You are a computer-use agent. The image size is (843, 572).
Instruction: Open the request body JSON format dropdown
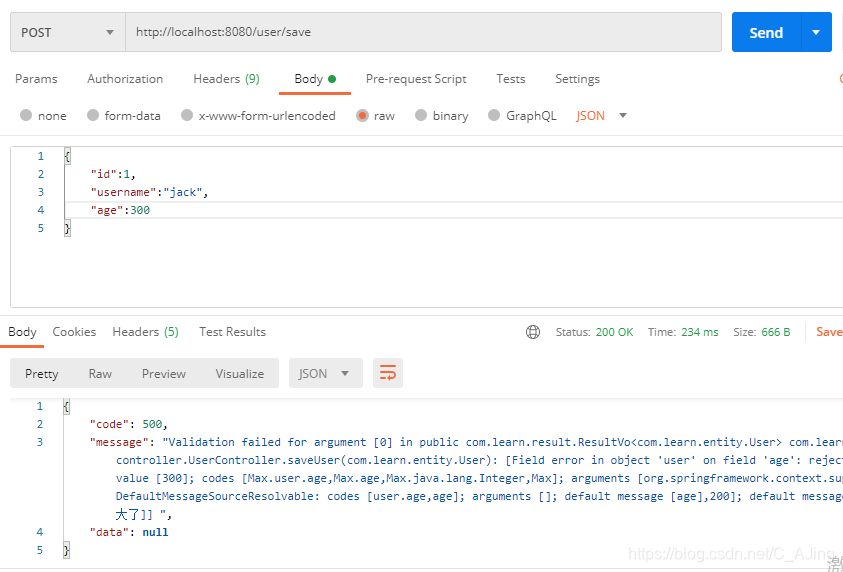pyautogui.click(x=602, y=116)
